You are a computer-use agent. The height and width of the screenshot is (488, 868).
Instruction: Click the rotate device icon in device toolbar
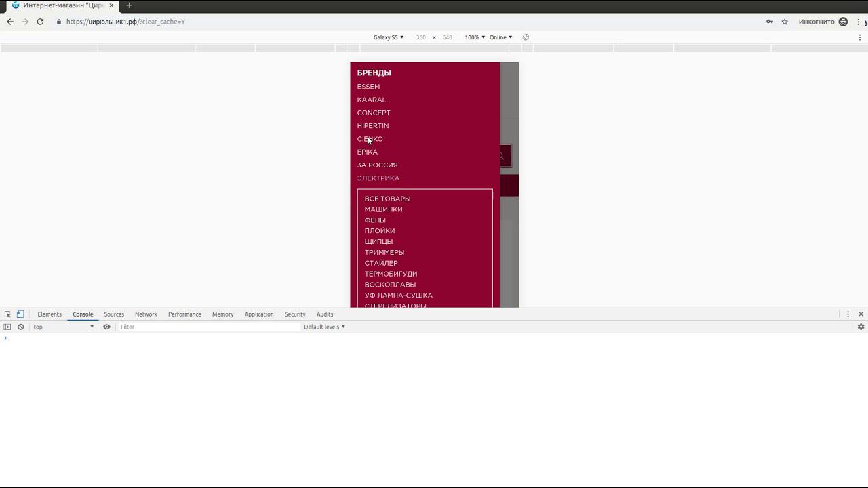[x=526, y=37]
